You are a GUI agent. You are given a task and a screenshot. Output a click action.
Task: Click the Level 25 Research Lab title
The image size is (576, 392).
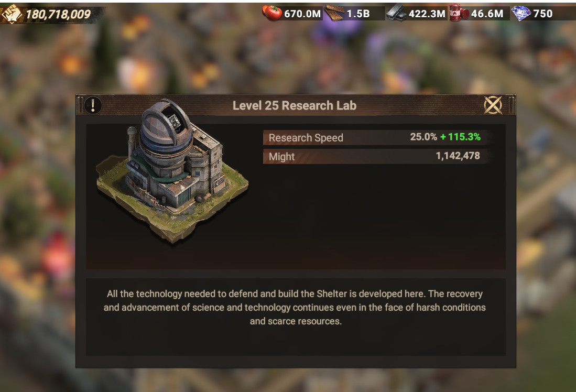point(295,105)
